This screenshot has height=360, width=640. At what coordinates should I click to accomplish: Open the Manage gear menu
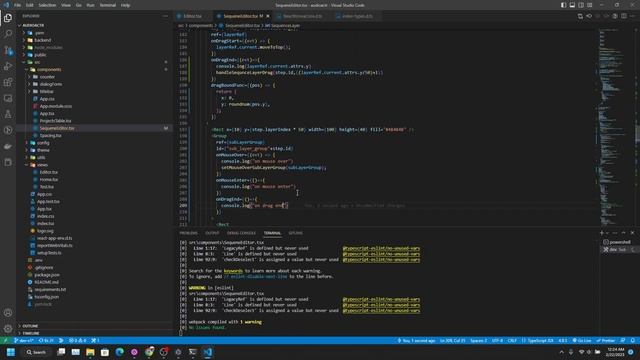point(8,329)
